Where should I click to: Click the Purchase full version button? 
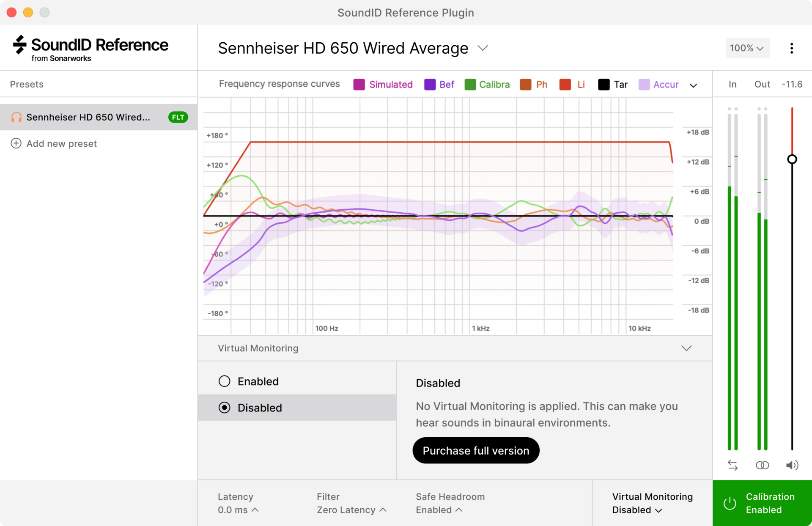[x=476, y=450]
